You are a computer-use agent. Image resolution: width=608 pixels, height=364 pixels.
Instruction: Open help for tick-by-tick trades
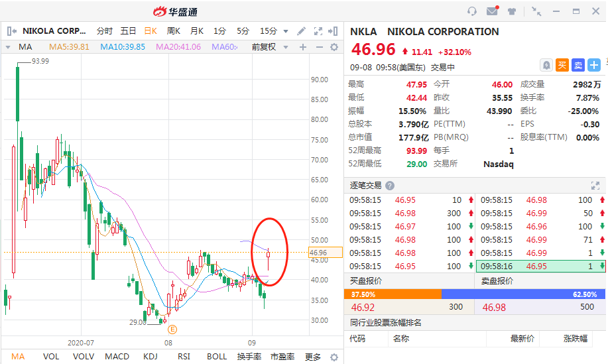390,186
